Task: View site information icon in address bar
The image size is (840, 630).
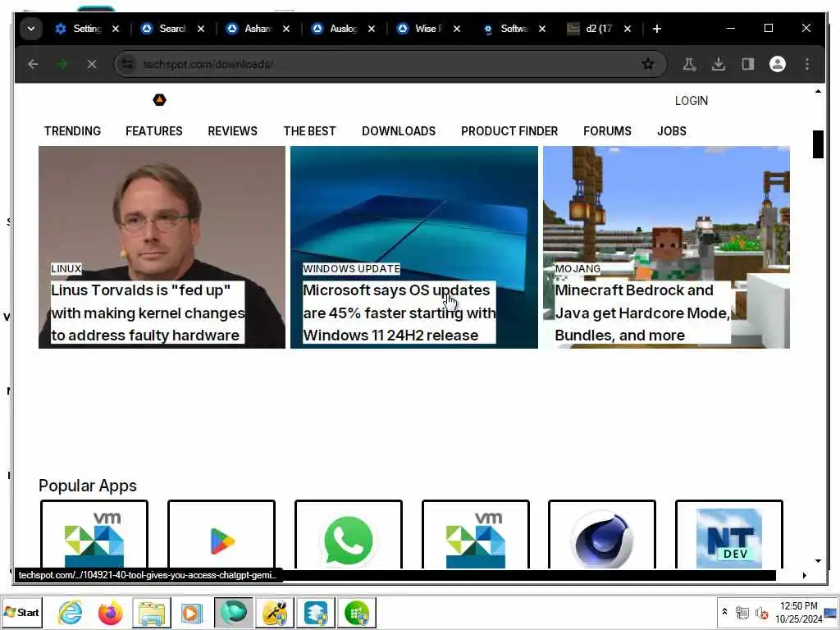Action: (x=127, y=64)
